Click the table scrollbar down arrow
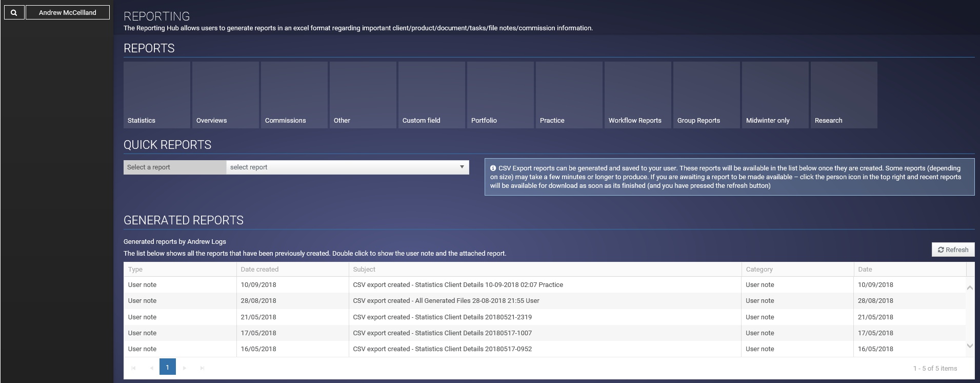This screenshot has width=980, height=383. tap(970, 346)
